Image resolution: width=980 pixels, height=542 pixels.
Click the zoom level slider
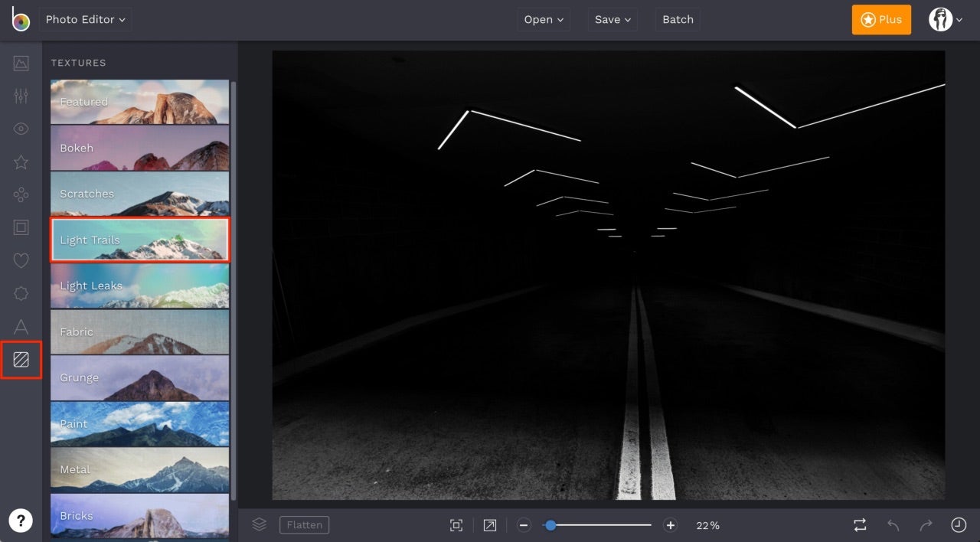550,525
